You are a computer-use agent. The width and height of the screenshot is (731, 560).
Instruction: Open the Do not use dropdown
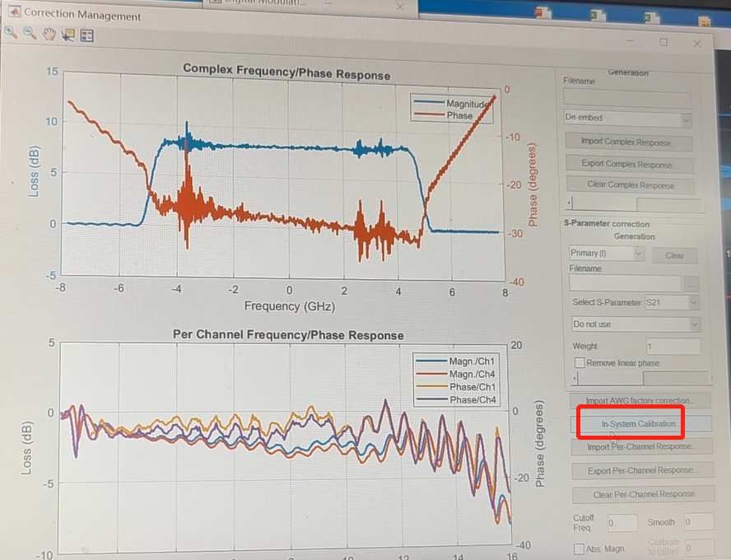[636, 324]
